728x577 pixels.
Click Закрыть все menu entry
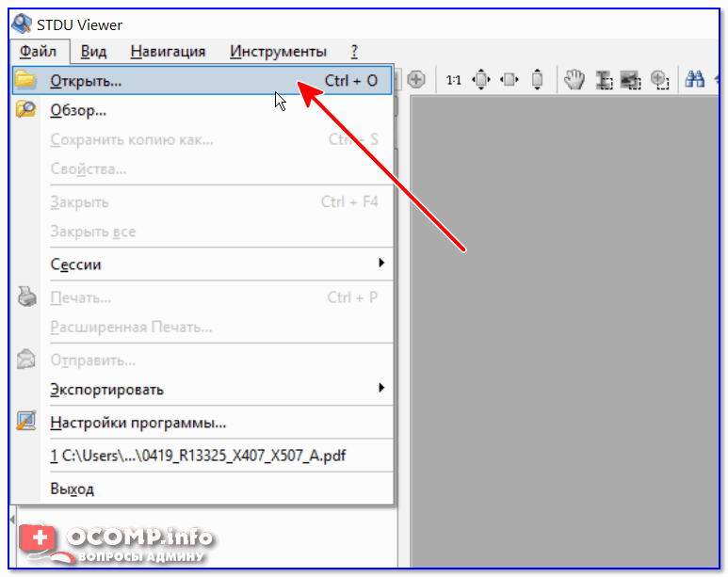pyautogui.click(x=202, y=232)
